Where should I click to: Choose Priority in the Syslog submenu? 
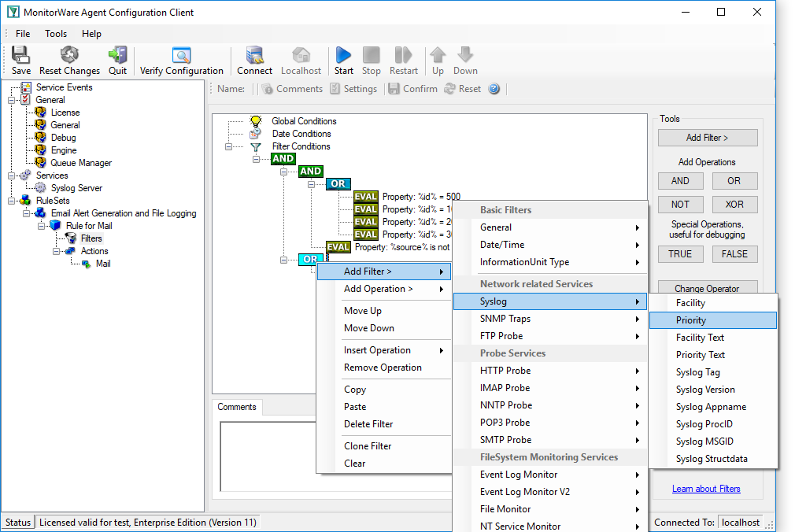713,320
